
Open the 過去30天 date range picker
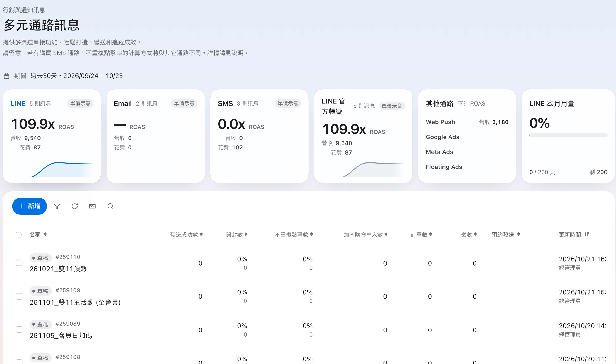click(x=76, y=76)
